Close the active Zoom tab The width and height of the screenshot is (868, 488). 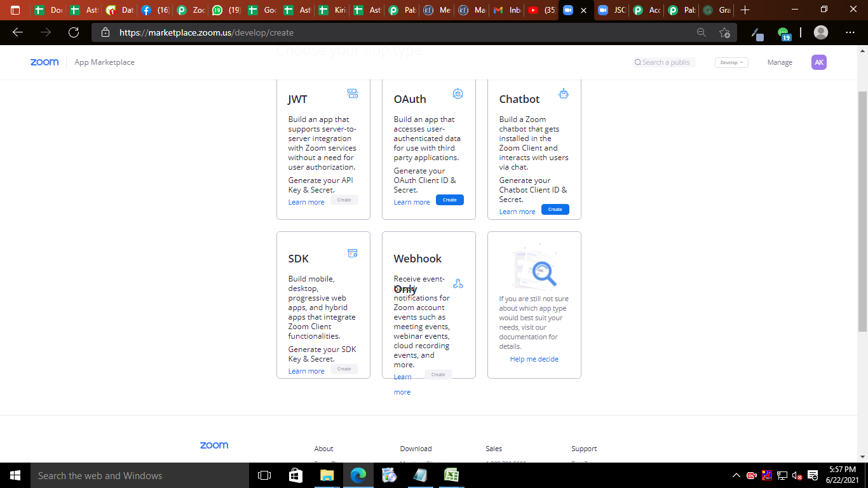(584, 10)
